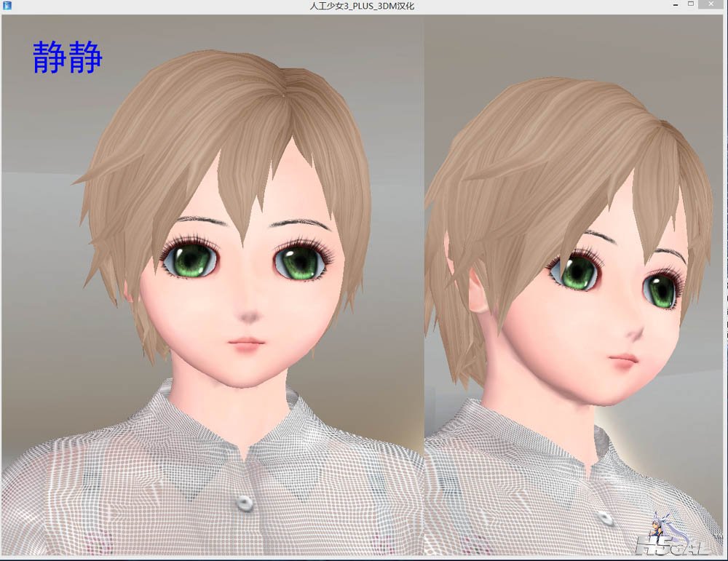Click the front-view character's left-side green eye
Image resolution: width=728 pixels, height=561 pixels.
click(x=189, y=260)
